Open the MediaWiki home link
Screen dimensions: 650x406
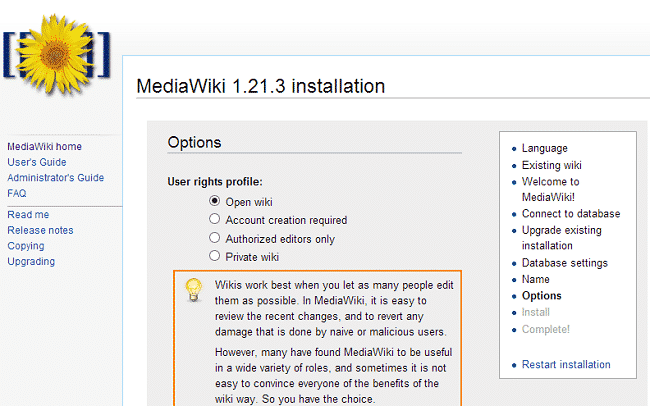point(44,146)
